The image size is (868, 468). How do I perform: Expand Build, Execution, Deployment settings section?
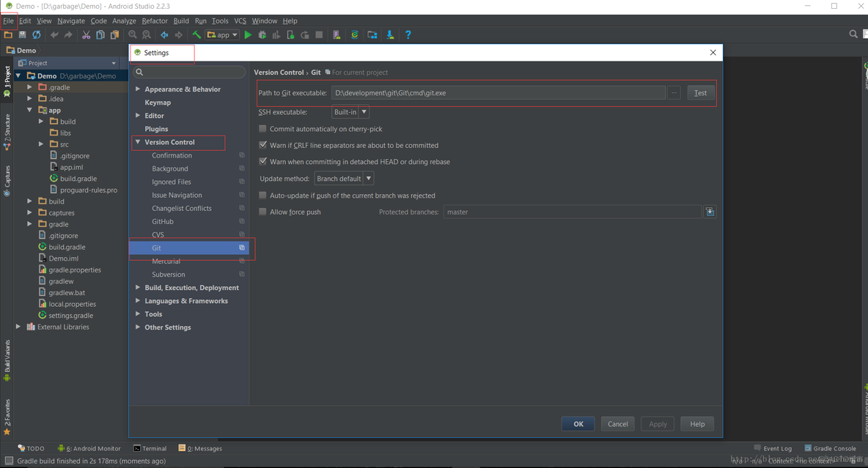pyautogui.click(x=191, y=288)
